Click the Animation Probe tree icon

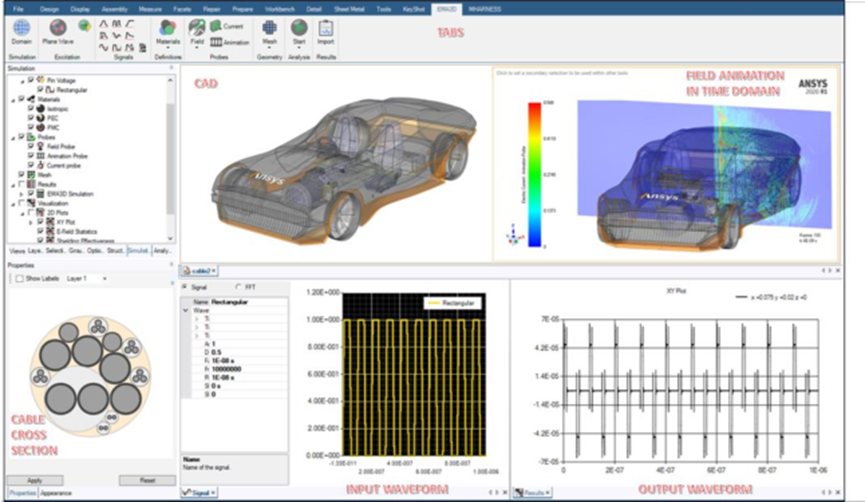click(40, 156)
